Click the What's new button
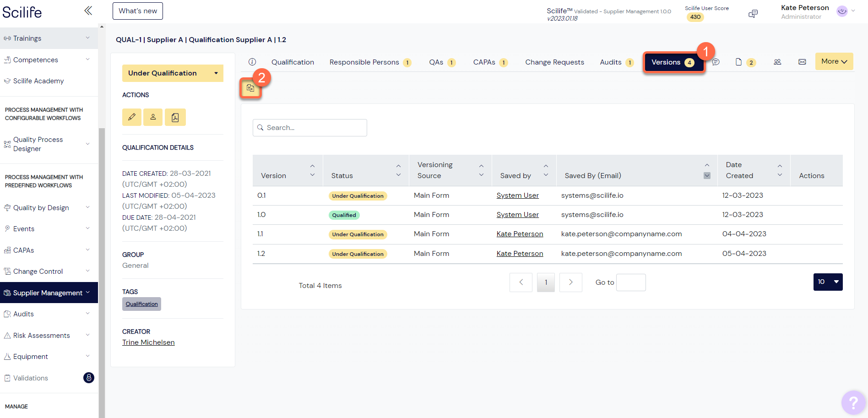 point(138,11)
